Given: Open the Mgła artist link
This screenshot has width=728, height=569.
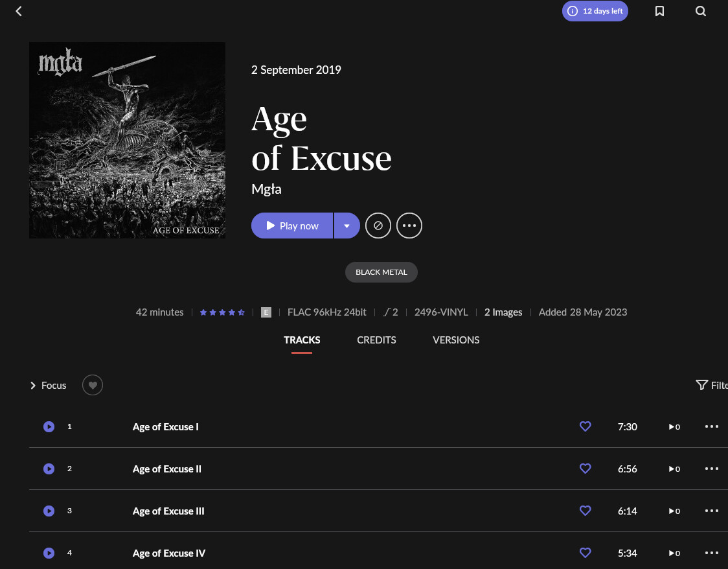Looking at the screenshot, I should tap(266, 189).
